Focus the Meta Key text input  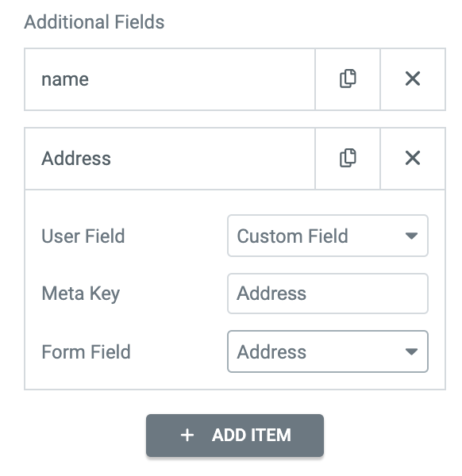[327, 294]
